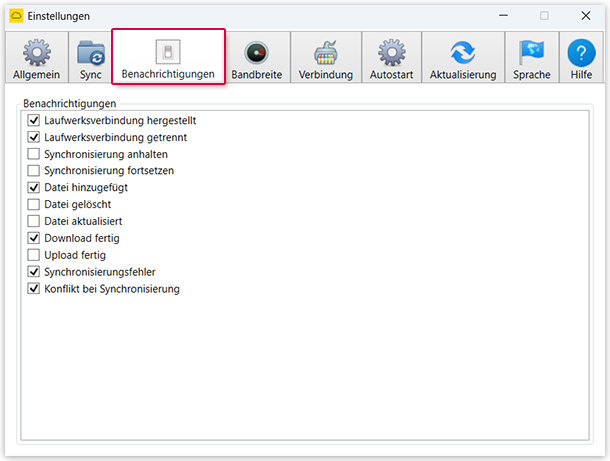Open the Verbindung network plug icon
Viewport: 610px width, 461px height.
(x=326, y=53)
